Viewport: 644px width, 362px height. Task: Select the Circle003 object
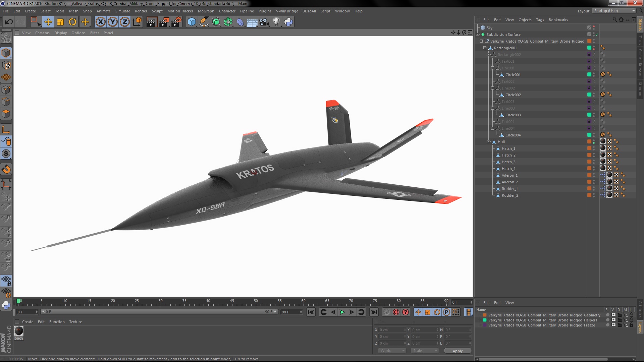click(513, 115)
